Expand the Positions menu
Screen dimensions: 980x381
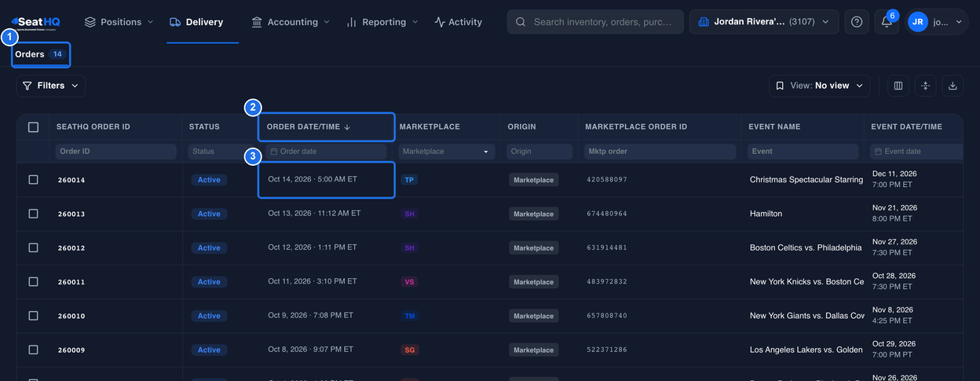(x=119, y=22)
